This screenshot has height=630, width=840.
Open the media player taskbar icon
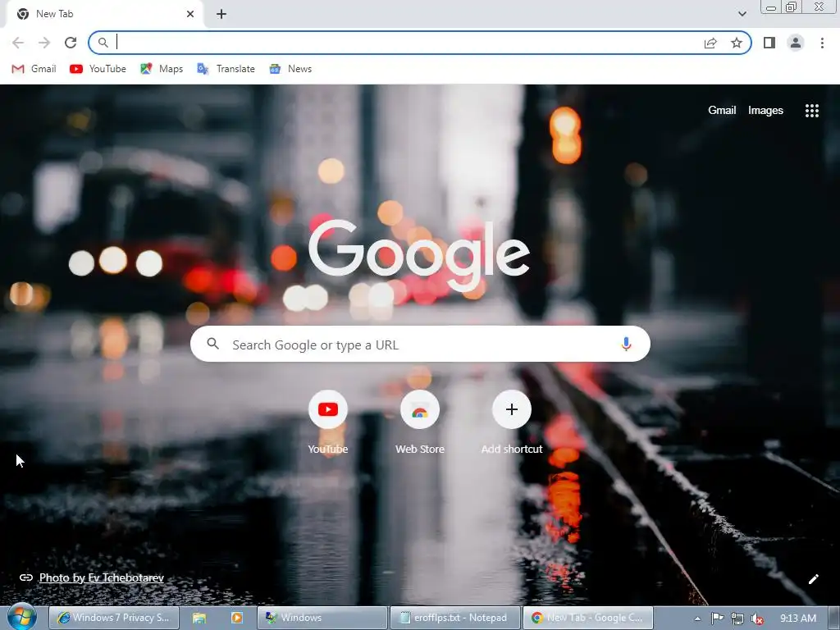236,618
